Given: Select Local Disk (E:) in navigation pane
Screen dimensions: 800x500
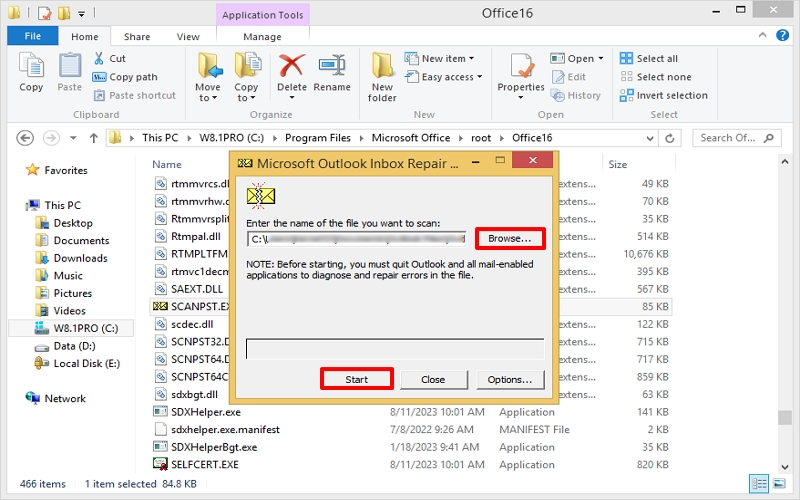Looking at the screenshot, I should pyautogui.click(x=86, y=363).
